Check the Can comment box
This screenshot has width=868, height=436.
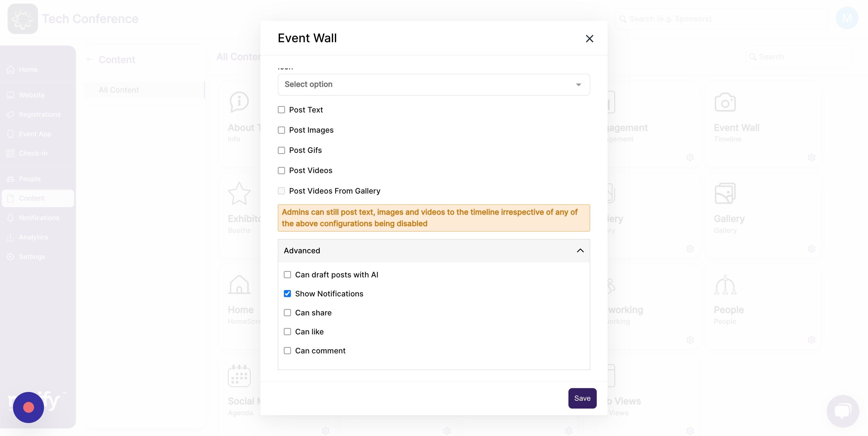pyautogui.click(x=288, y=351)
